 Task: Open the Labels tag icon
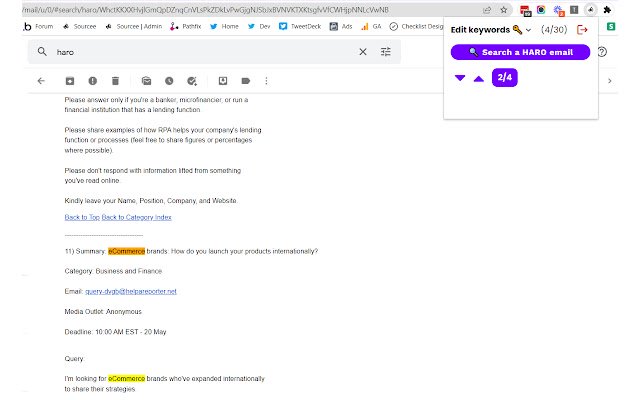click(x=246, y=81)
